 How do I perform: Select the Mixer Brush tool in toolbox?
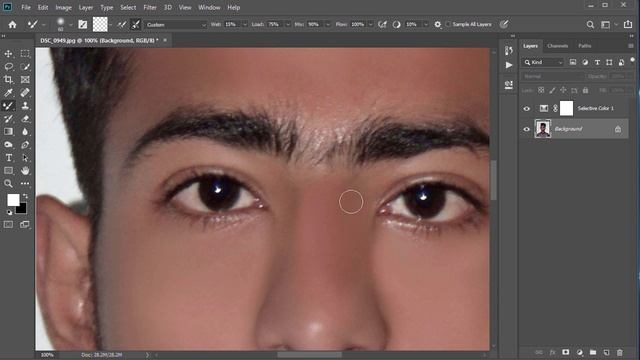pyautogui.click(x=8, y=106)
